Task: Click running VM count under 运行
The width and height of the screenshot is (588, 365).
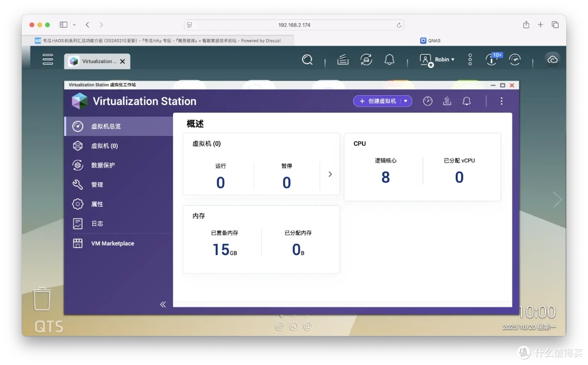Action: tap(220, 183)
